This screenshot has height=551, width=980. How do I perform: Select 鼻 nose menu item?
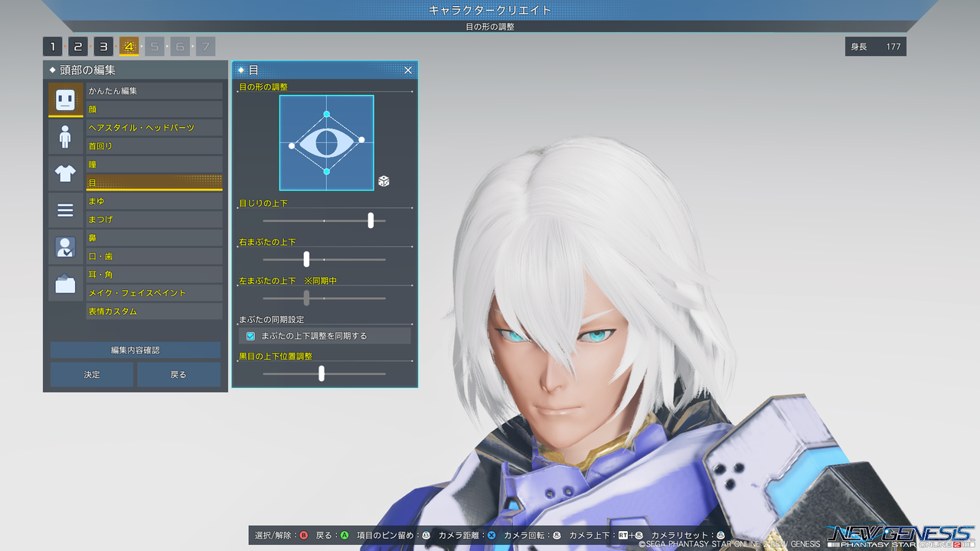click(x=154, y=238)
